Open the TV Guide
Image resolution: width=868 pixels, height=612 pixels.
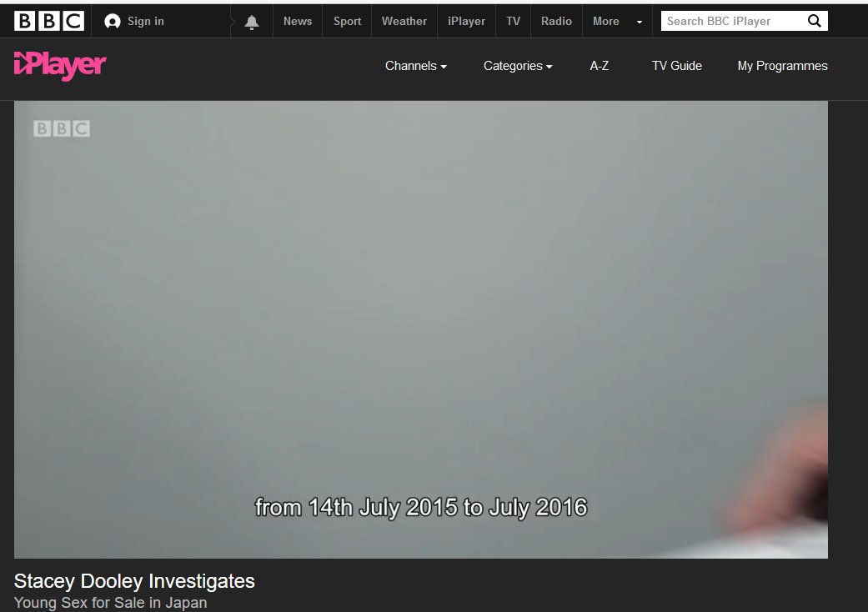[676, 66]
